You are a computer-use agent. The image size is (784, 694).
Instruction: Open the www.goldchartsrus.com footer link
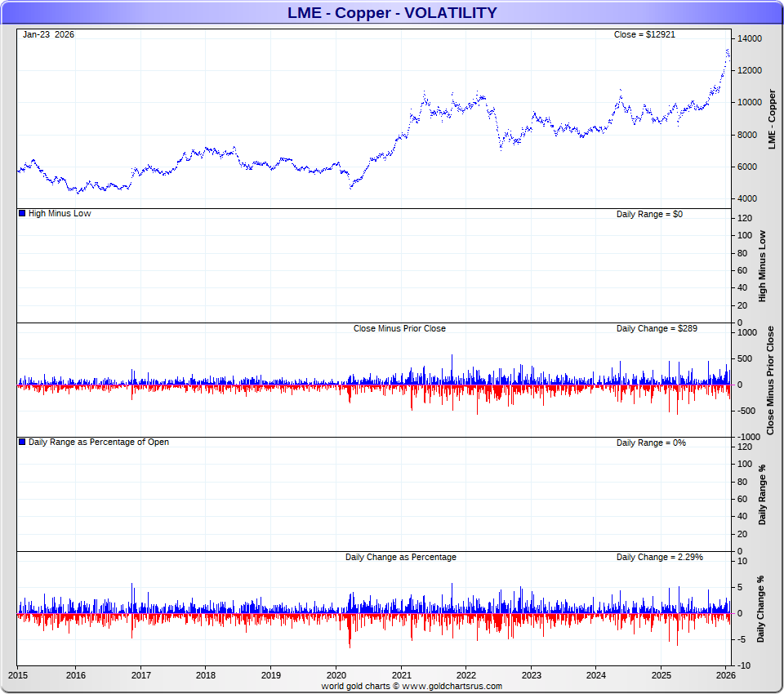456,686
